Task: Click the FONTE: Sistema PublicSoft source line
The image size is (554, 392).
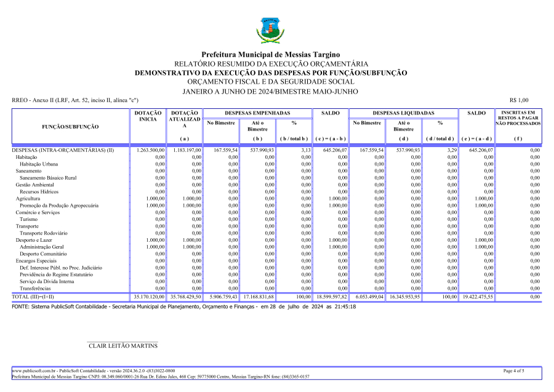Action: click(x=183, y=306)
